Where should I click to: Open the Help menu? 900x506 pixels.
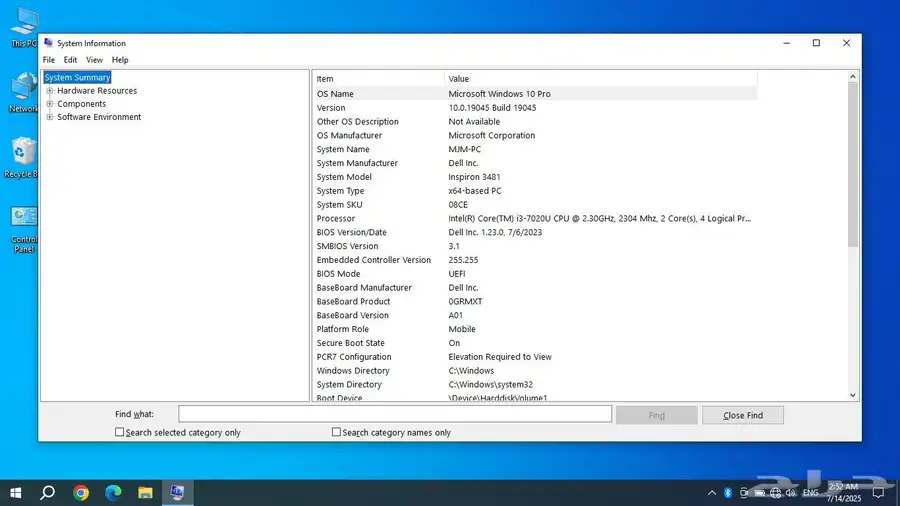pyautogui.click(x=120, y=60)
